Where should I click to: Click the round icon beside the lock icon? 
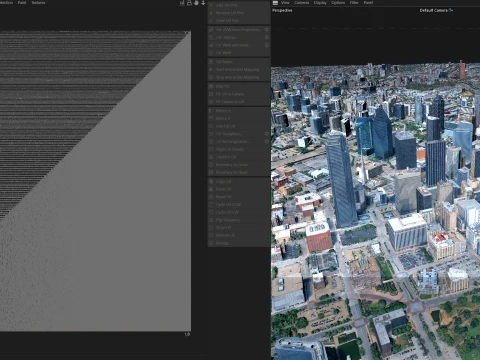tap(196, 3)
